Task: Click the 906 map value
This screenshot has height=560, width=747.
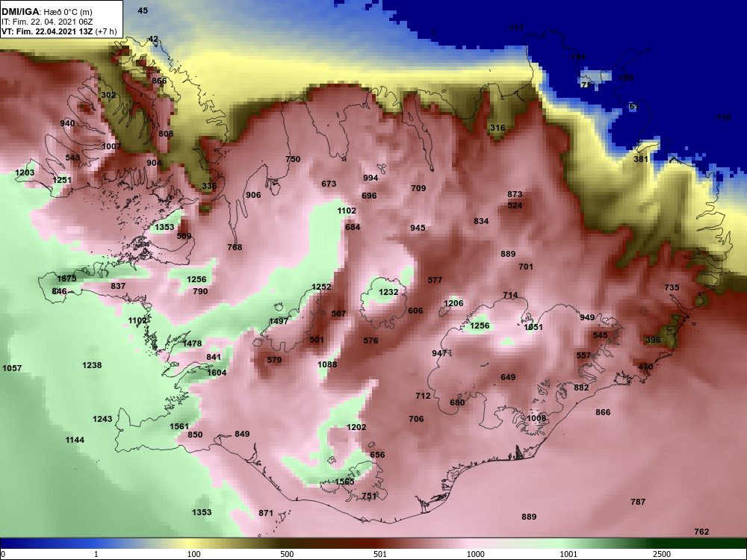Action: pos(253,195)
